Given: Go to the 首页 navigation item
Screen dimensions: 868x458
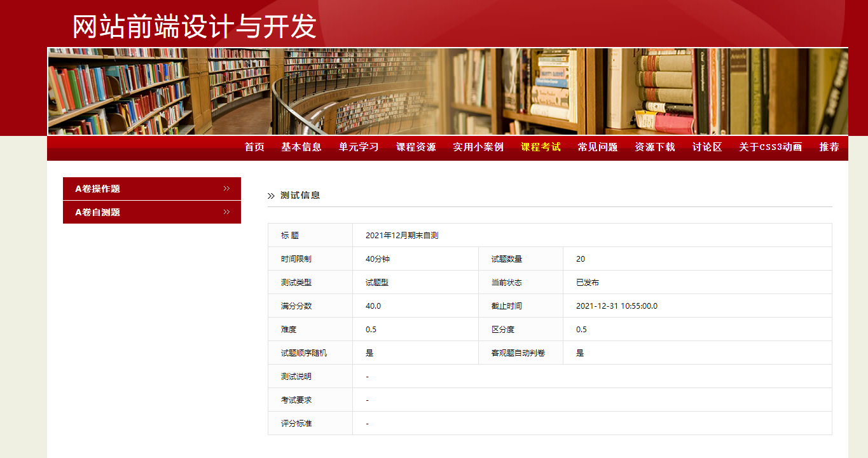Looking at the screenshot, I should (x=254, y=147).
